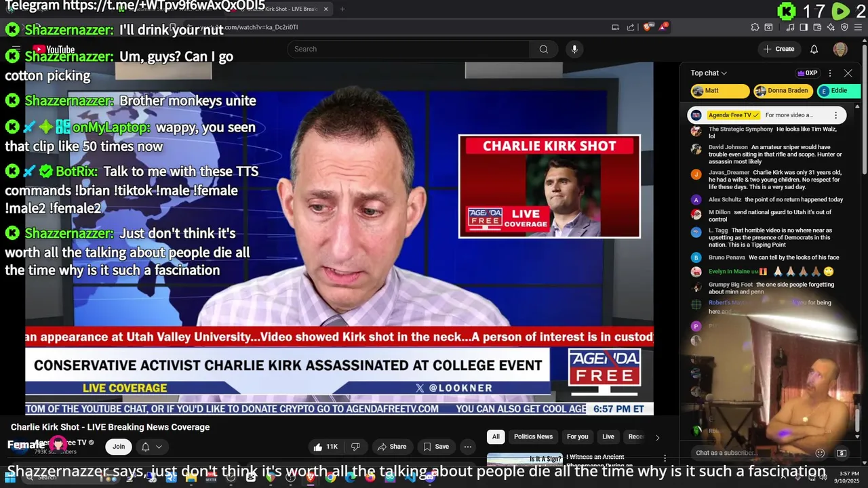This screenshot has width=868, height=488.
Task: Click chat user L. Tagg
Action: point(718,230)
